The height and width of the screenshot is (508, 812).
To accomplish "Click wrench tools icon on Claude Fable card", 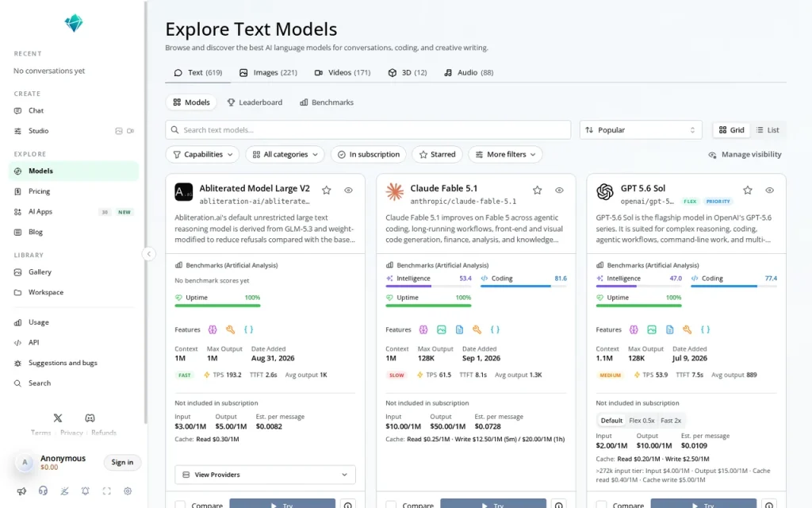I will click(477, 329).
